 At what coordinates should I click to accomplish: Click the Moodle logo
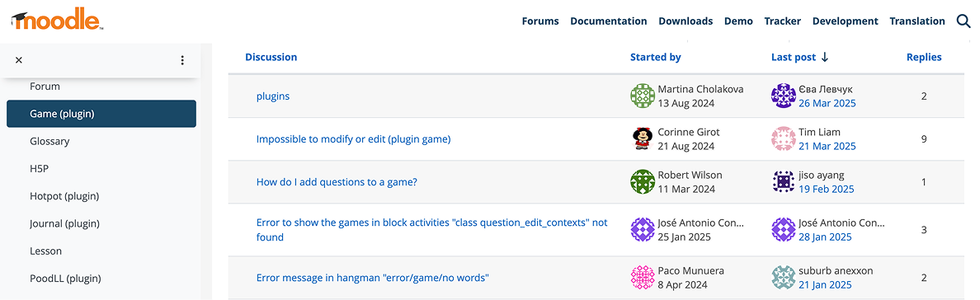pos(58,19)
